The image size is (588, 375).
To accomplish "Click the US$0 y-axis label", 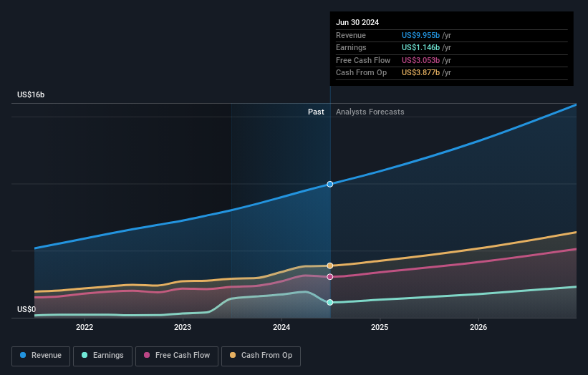I will click(x=26, y=309).
